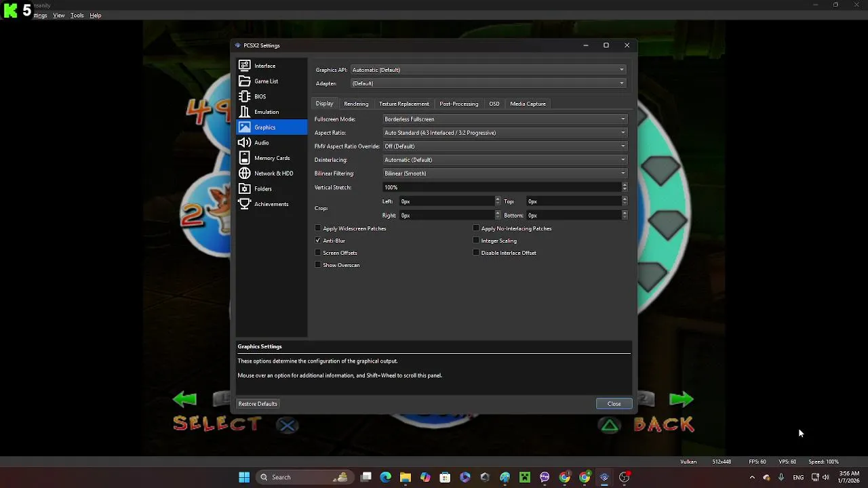Click the ENG language indicator

[798, 477]
